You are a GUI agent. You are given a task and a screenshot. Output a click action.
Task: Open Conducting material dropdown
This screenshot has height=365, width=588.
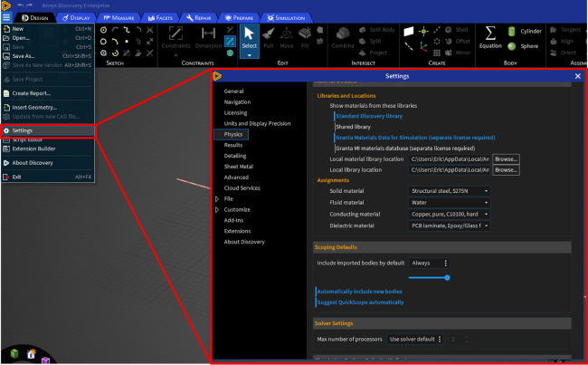pyautogui.click(x=449, y=215)
